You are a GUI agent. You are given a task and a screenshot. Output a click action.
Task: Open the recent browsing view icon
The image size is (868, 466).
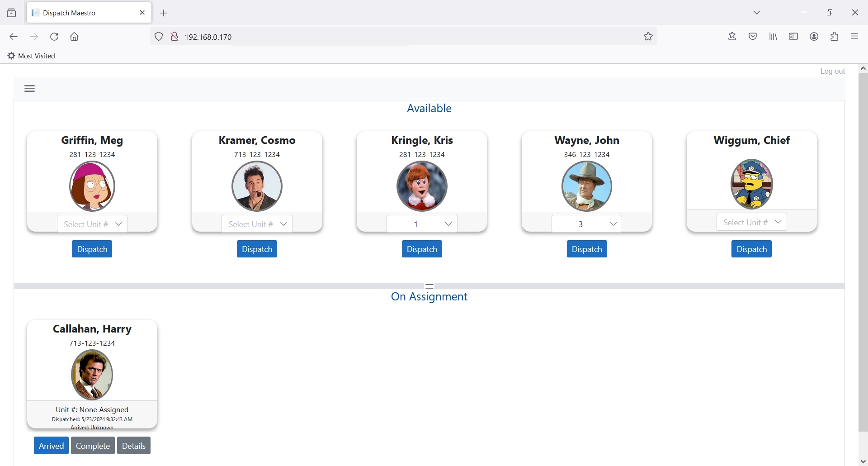12,13
